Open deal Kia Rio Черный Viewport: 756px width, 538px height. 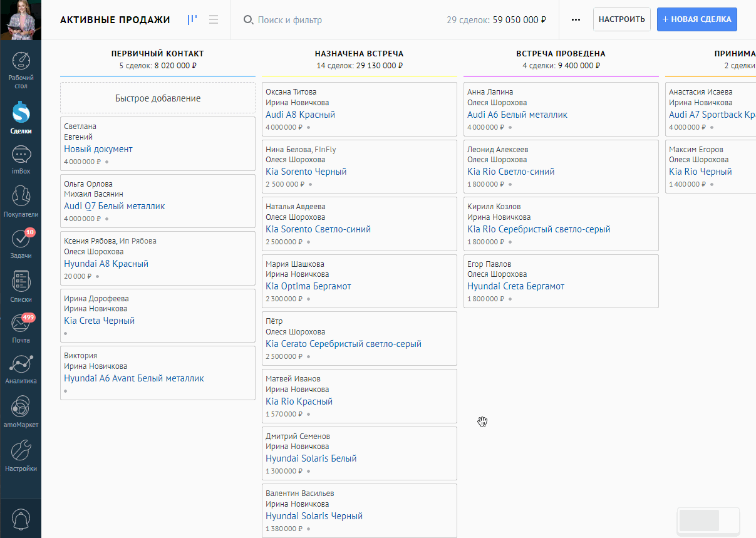[x=700, y=172]
